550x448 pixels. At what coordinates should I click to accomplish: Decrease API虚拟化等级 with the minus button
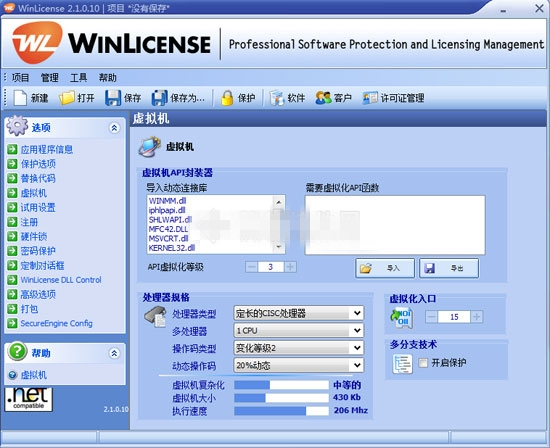pos(251,267)
